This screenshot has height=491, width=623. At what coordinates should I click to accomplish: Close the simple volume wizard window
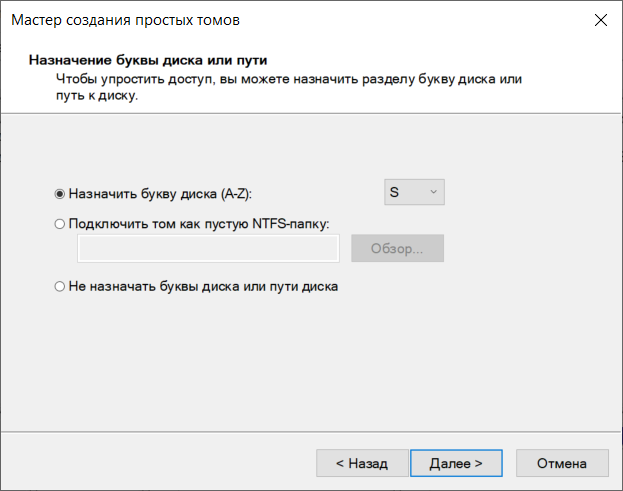(601, 20)
